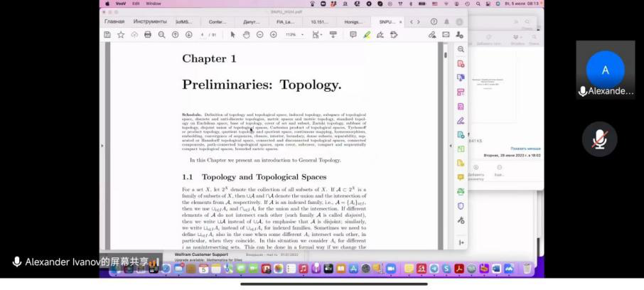Collapse the right tools pane arrow
The height and width of the screenshot is (290, 644).
click(451, 146)
